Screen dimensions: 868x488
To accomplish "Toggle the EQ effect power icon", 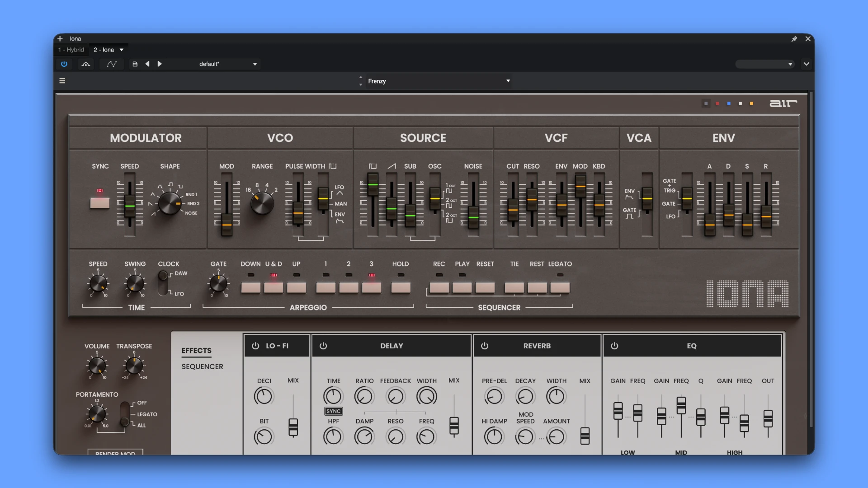I will click(x=614, y=346).
